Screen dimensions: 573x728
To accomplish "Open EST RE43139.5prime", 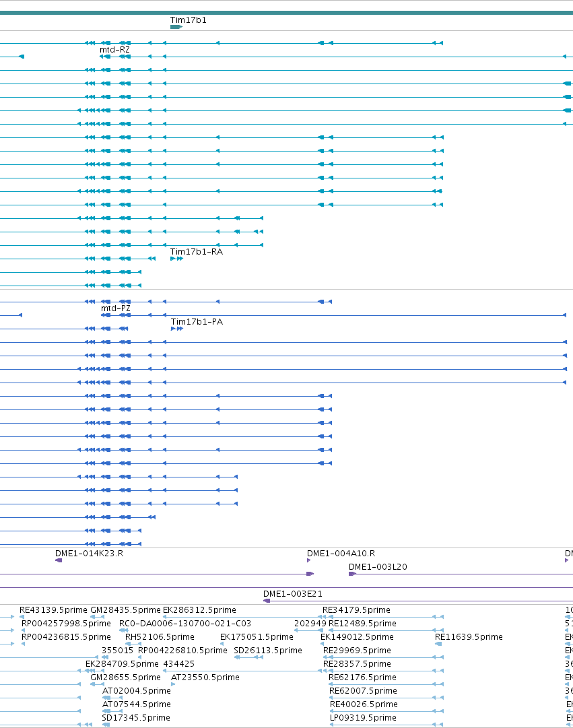I will (53, 610).
